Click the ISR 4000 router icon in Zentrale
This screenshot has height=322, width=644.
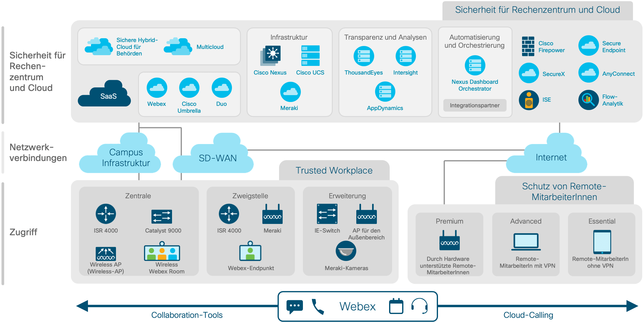(x=106, y=214)
